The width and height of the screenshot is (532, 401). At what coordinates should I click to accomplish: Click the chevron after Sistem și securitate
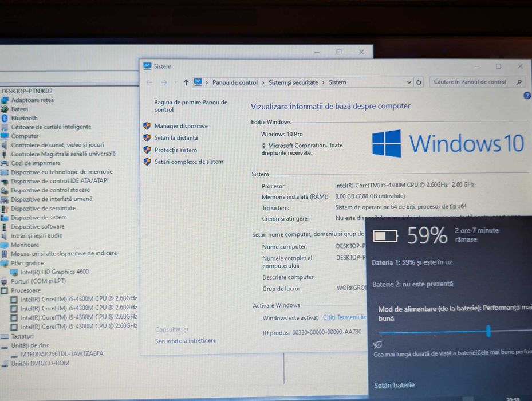323,82
